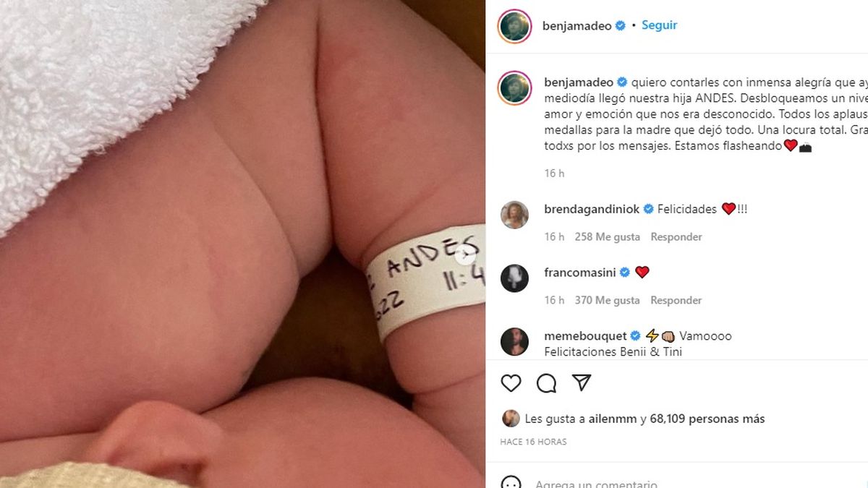View 68,109 people who liked

(707, 419)
